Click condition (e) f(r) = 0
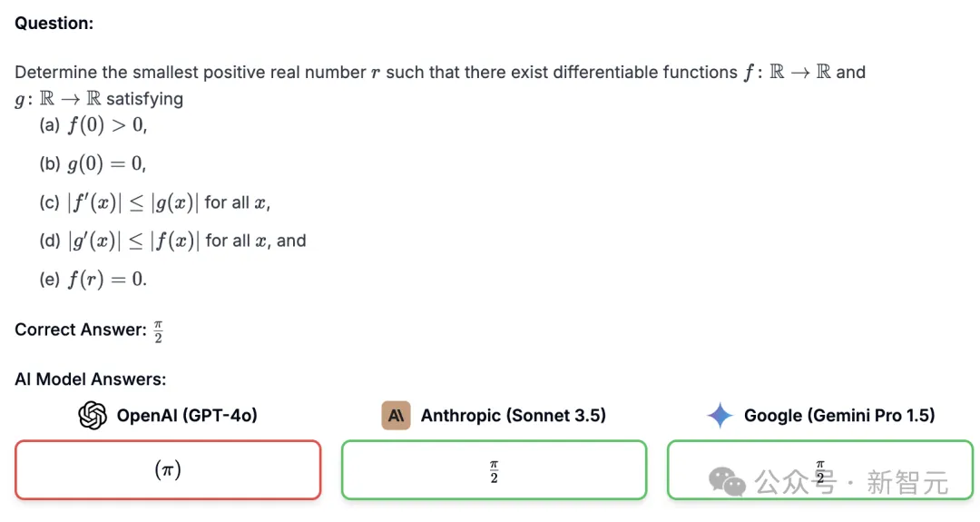Screen dimensions: 980x522 tap(93, 279)
